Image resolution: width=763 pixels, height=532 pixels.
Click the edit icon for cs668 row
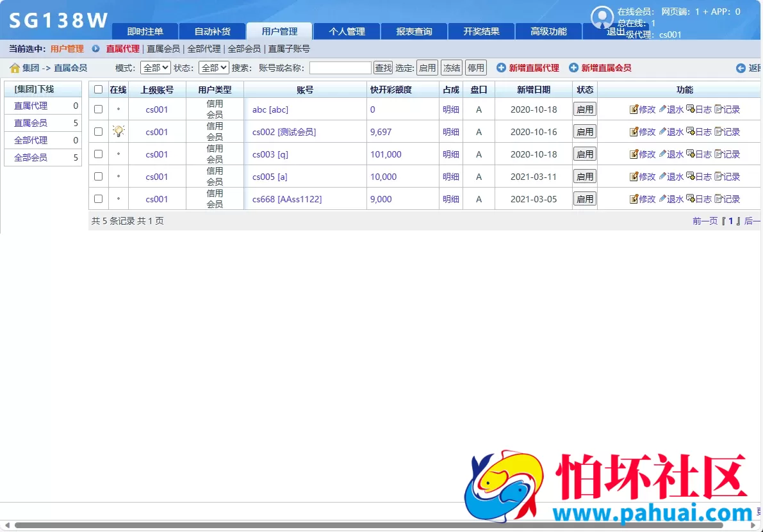tap(634, 199)
